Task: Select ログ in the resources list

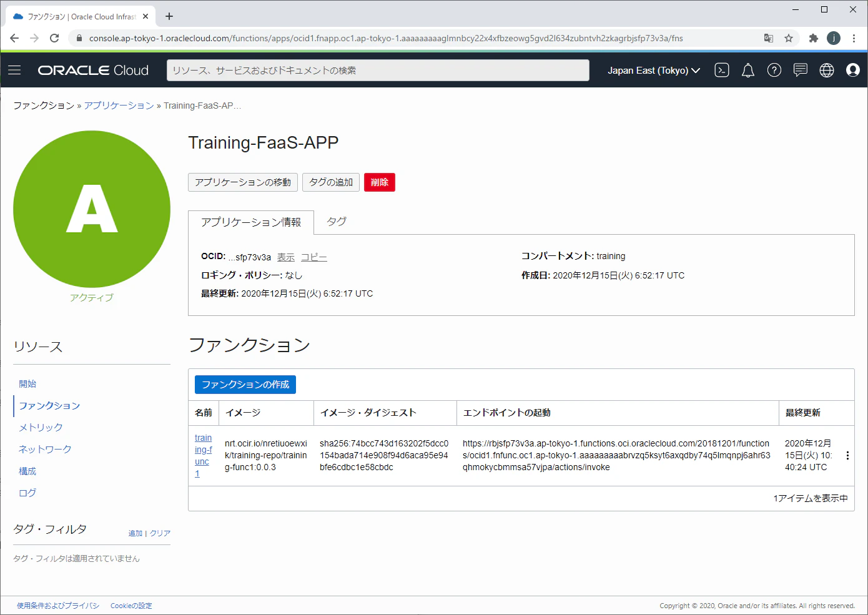Action: pos(27,493)
